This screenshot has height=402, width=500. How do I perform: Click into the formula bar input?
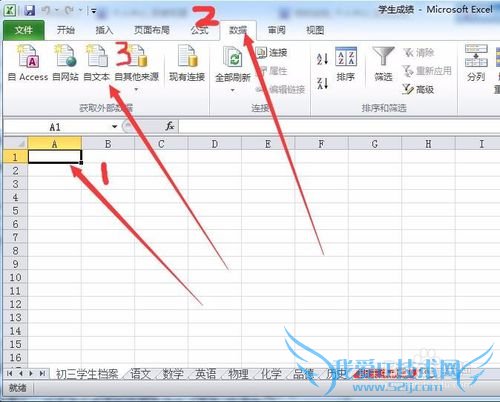[339, 127]
